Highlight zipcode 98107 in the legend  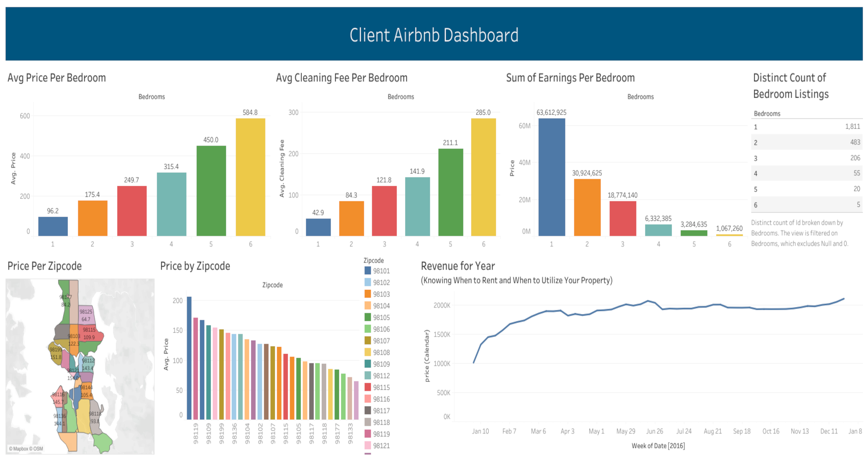tap(377, 341)
